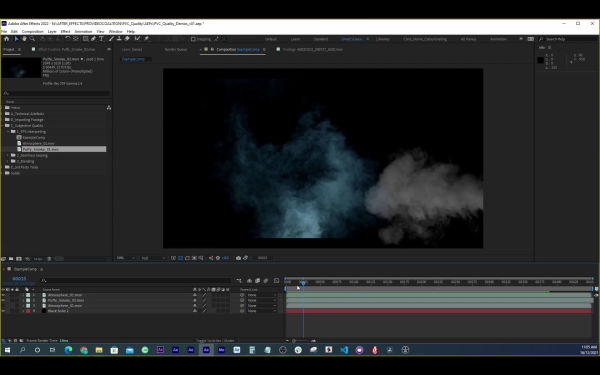Image resolution: width=600 pixels, height=375 pixels.
Task: Toggle quality switch of Black Solid 2 layer
Action: tap(204, 311)
